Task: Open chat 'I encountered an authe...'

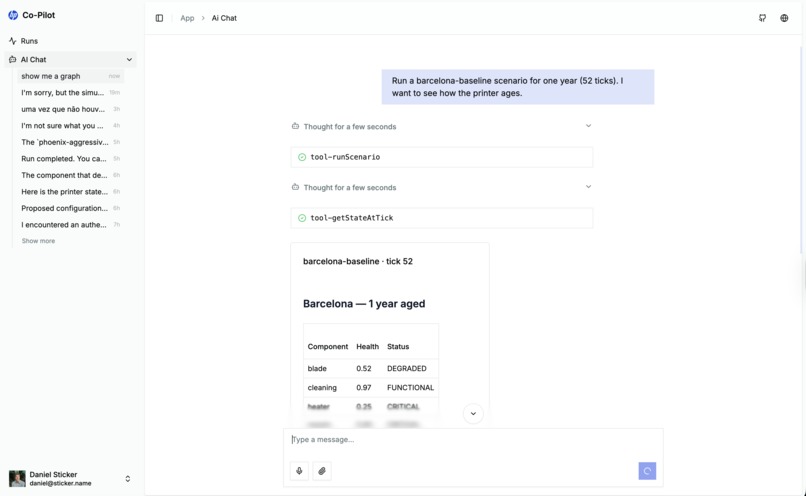Action: click(71, 225)
